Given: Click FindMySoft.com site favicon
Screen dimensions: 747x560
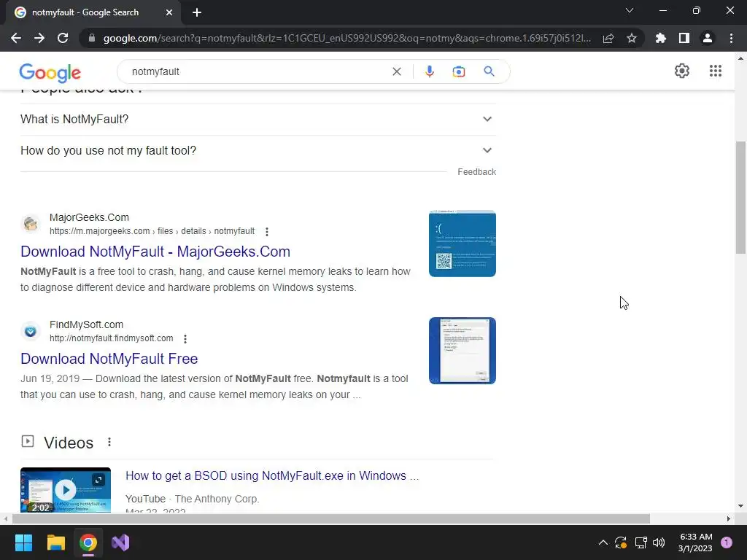Looking at the screenshot, I should tap(31, 331).
